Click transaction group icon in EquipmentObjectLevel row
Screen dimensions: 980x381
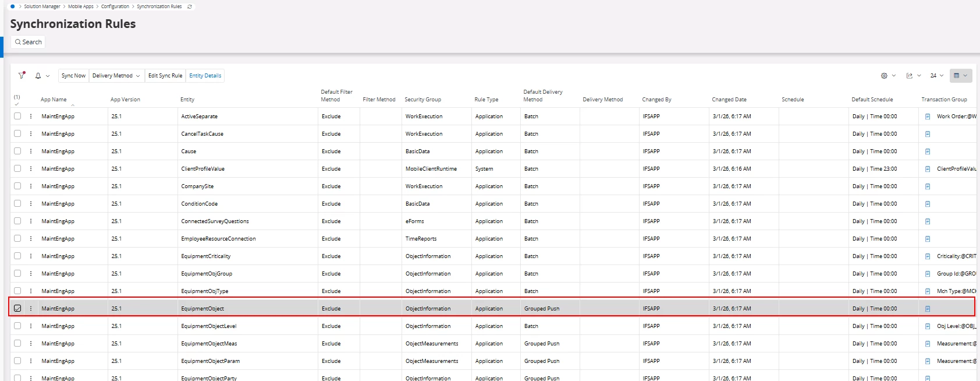click(x=928, y=326)
